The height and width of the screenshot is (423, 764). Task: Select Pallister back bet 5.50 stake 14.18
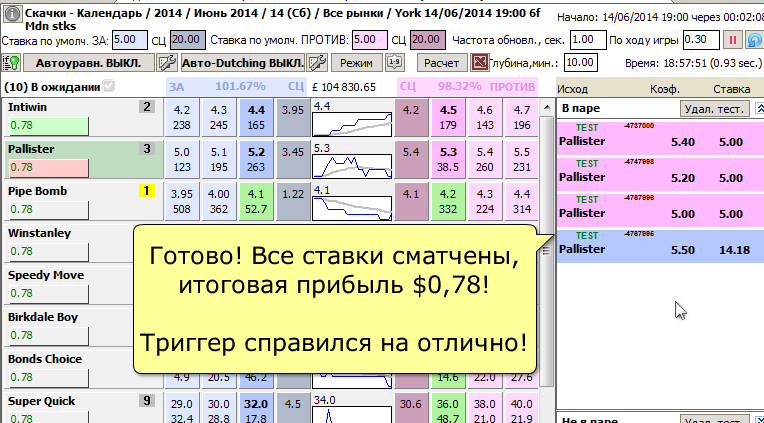pos(660,245)
